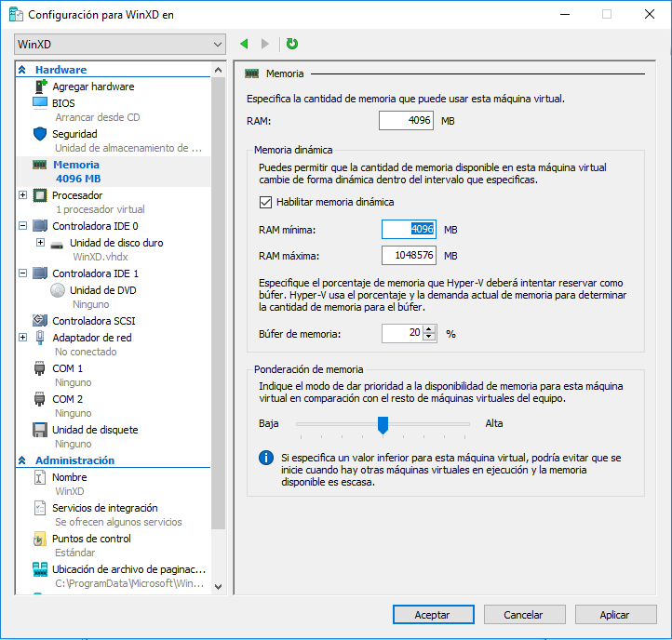Click the Controladora IDE 0 icon
Image resolution: width=672 pixels, height=640 pixels.
(x=40, y=226)
